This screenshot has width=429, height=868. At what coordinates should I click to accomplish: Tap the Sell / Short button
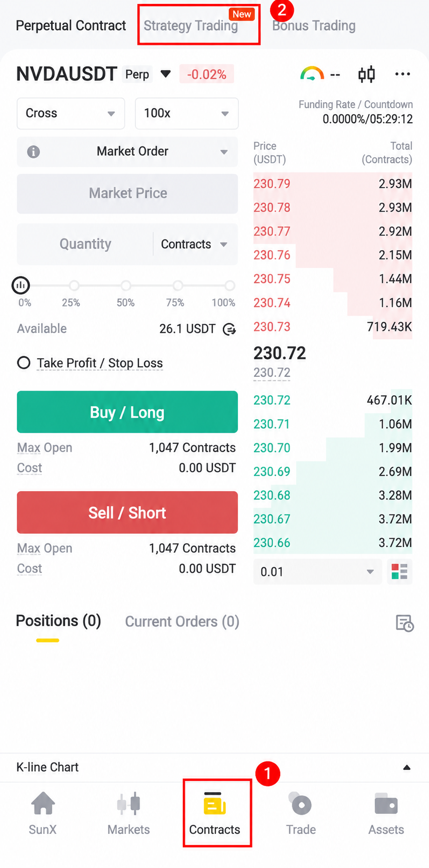127,512
